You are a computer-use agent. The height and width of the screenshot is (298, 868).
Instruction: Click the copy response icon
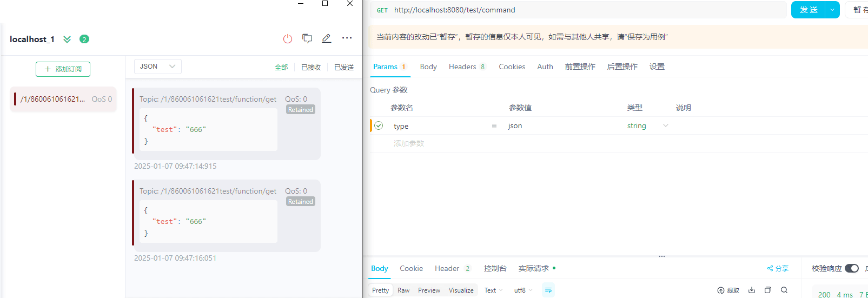(x=767, y=290)
